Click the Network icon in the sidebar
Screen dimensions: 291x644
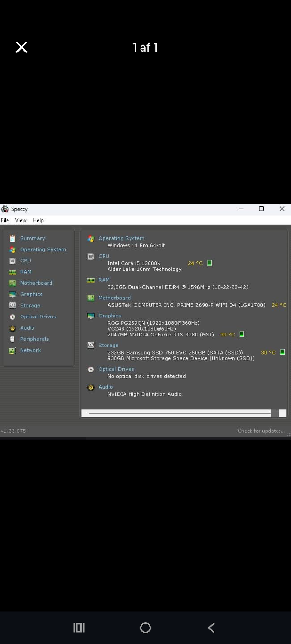[13, 350]
